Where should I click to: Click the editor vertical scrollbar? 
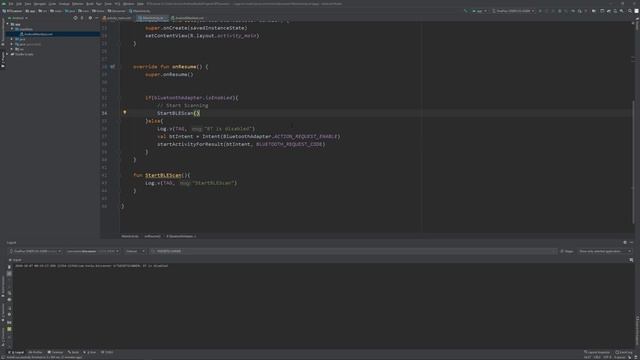633,161
